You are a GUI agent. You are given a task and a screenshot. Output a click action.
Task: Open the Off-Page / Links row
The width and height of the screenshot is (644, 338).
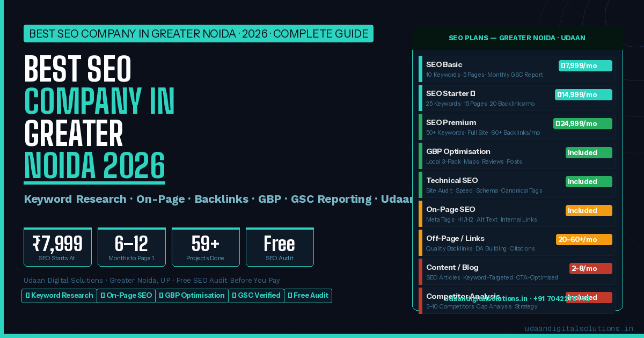click(x=517, y=243)
